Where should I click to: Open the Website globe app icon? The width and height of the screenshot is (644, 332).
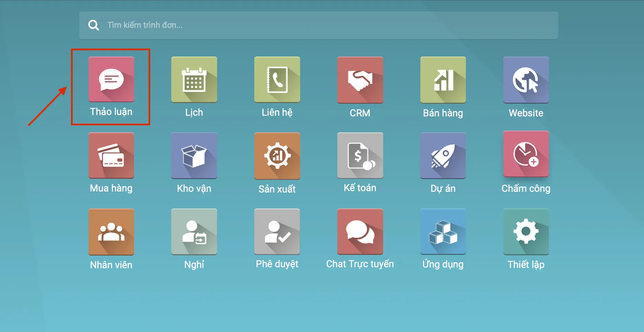tap(526, 80)
